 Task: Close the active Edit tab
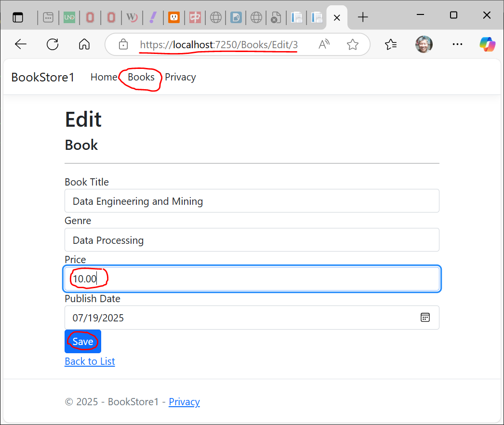pos(337,18)
